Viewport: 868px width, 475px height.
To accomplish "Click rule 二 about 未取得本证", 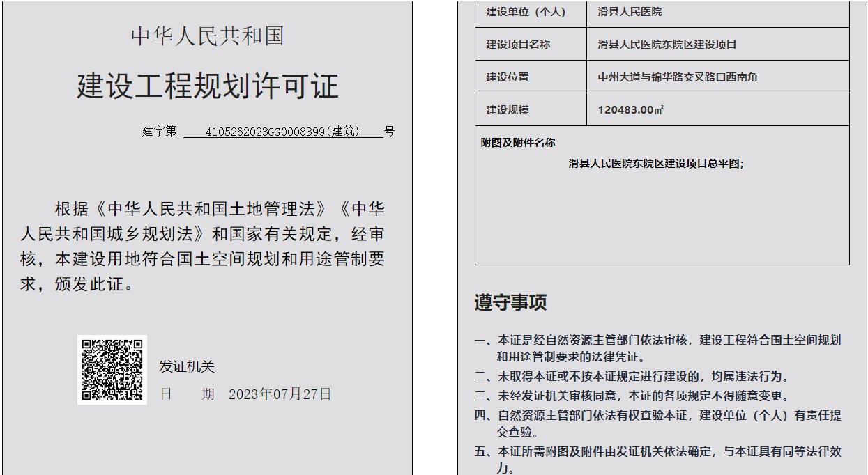I will [632, 377].
